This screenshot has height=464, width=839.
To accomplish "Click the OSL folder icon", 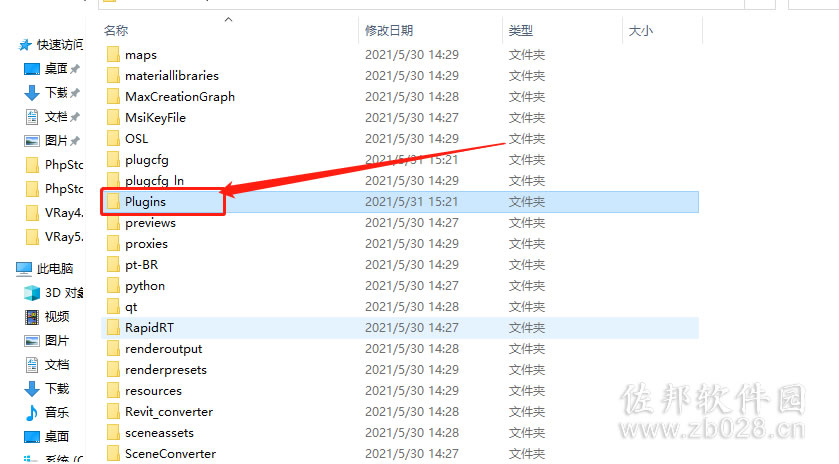I will (x=113, y=139).
